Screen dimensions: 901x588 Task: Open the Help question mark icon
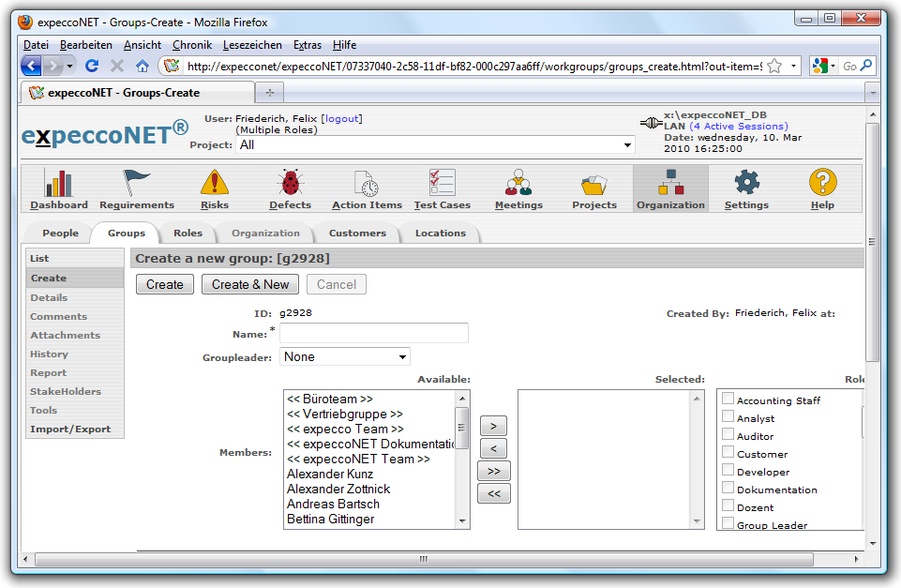click(x=822, y=182)
